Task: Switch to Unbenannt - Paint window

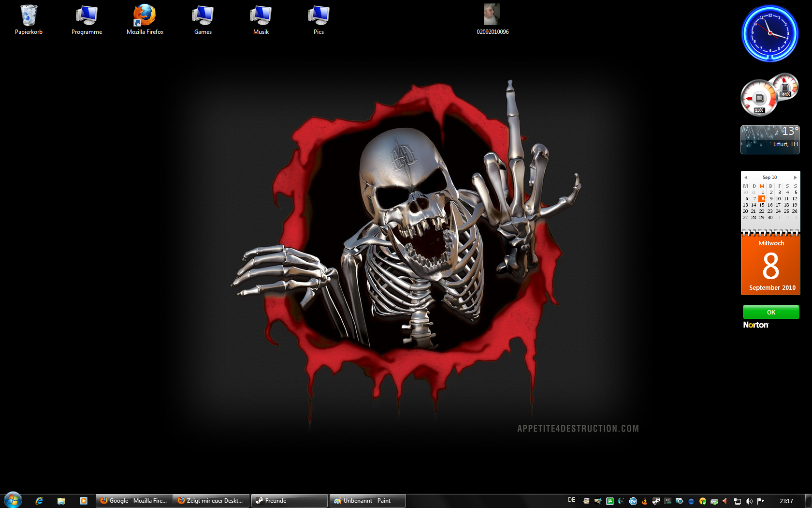Action: pos(368,501)
